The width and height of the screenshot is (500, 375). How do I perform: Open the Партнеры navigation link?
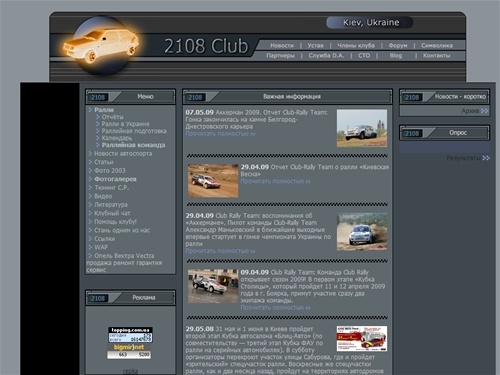280,56
